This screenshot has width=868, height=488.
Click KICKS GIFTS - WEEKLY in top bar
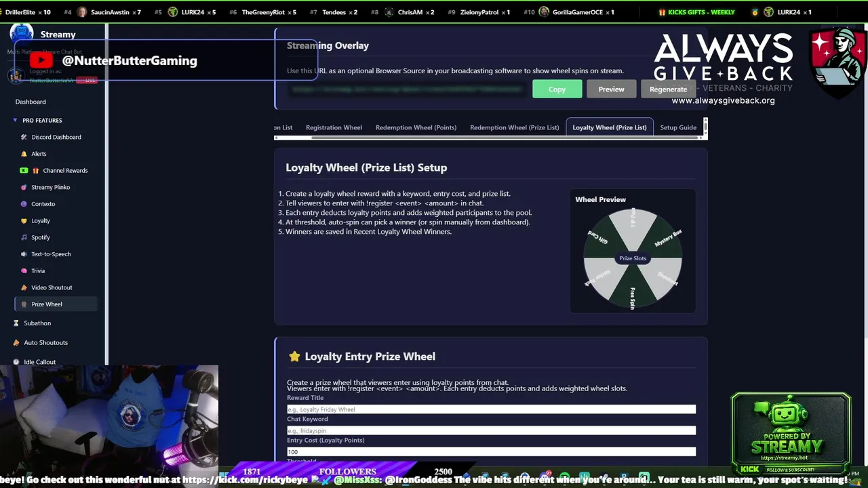click(701, 12)
